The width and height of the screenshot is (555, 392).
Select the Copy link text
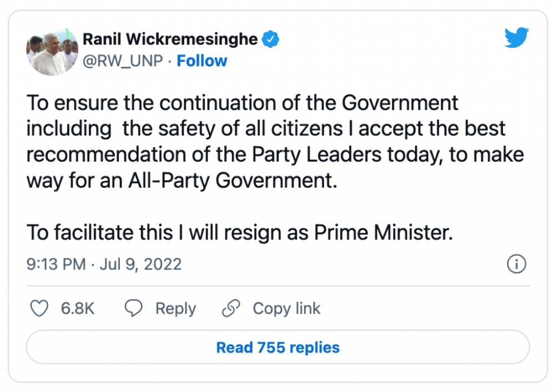(x=286, y=309)
